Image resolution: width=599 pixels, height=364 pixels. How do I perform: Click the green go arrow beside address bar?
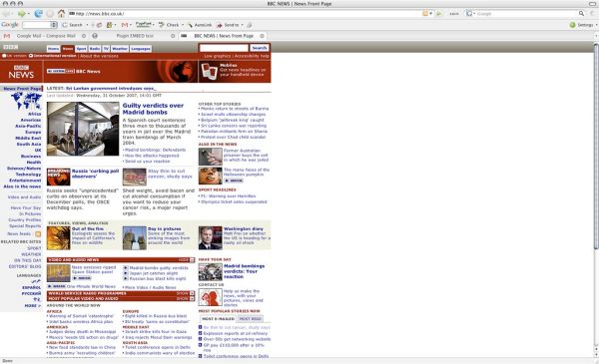(x=439, y=14)
